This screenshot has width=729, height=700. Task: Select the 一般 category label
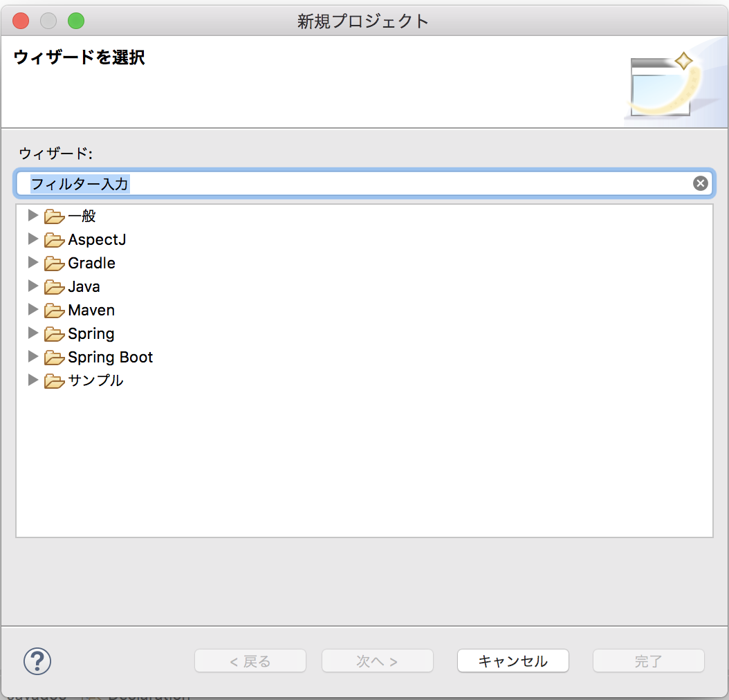click(x=82, y=216)
